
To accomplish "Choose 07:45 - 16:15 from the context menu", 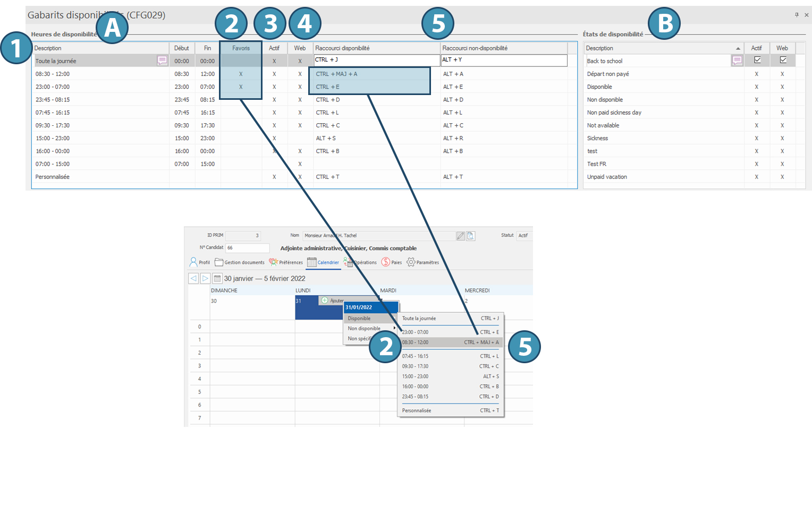I will tap(450, 356).
